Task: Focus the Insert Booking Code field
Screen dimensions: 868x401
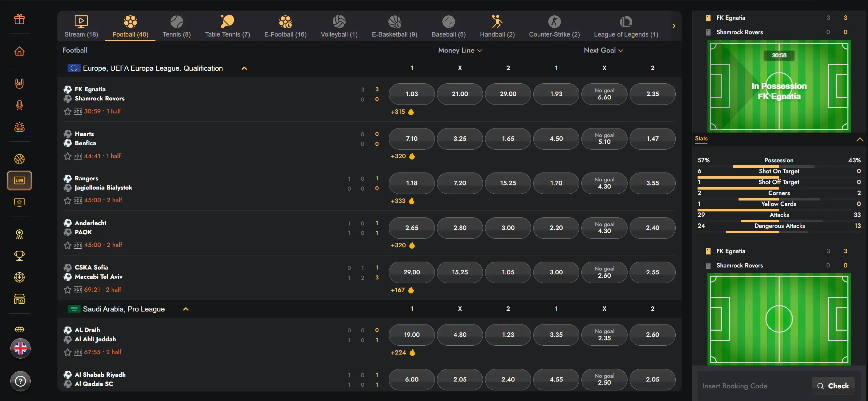Action: point(754,386)
